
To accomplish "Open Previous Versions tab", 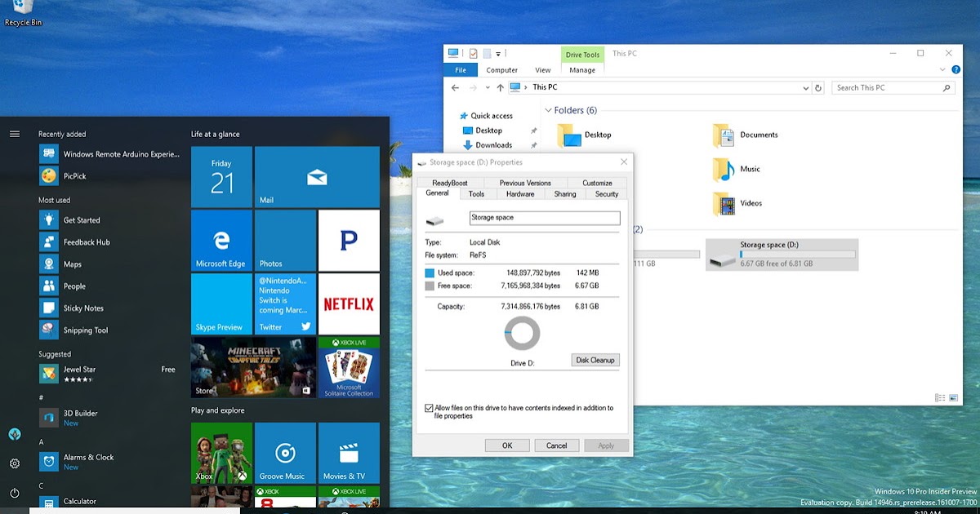I will (525, 183).
